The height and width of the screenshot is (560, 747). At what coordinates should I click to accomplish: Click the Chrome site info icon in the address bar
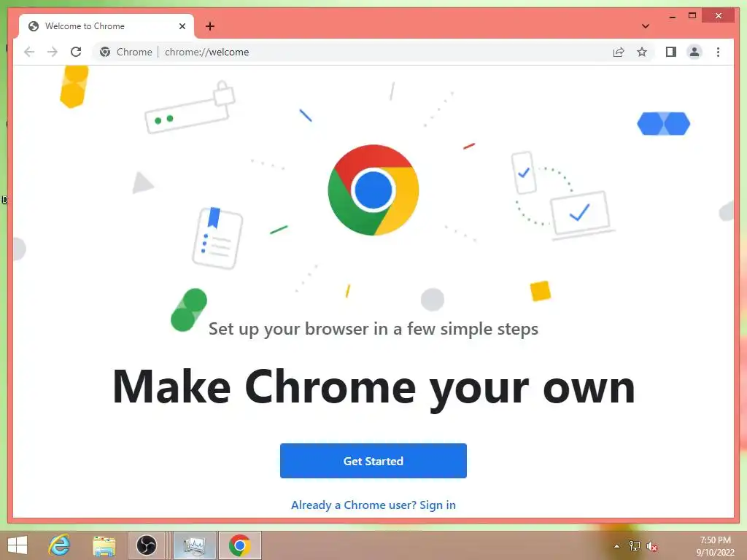tap(105, 52)
